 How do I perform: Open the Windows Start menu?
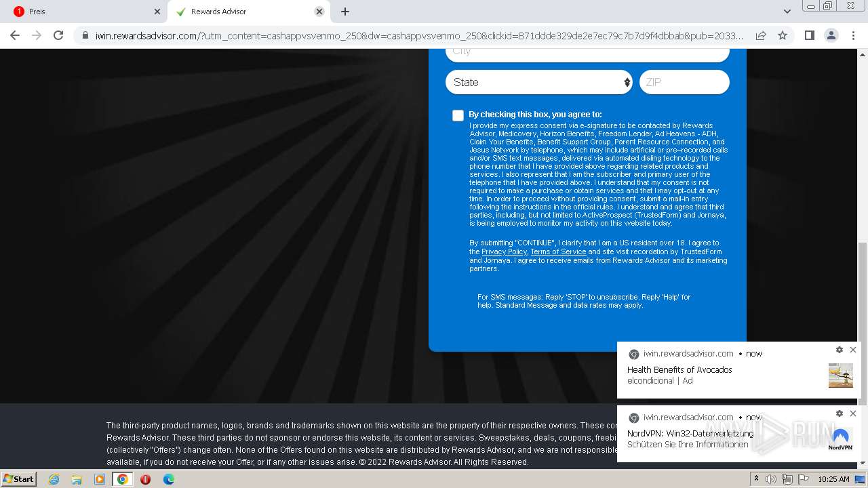pyautogui.click(x=18, y=479)
